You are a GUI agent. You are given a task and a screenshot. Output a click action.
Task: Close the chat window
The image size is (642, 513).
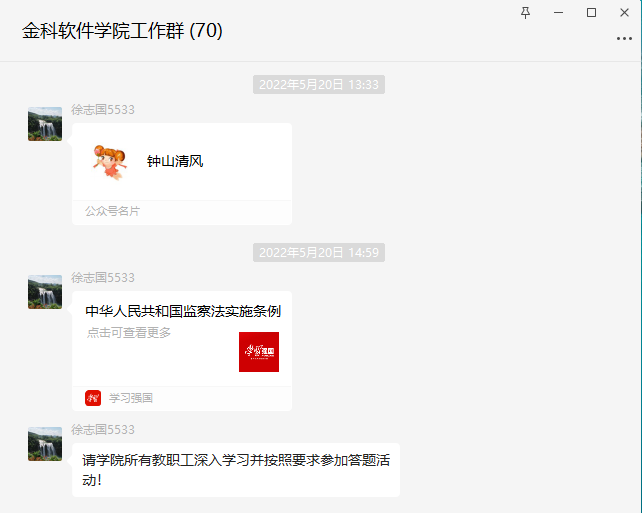click(624, 13)
